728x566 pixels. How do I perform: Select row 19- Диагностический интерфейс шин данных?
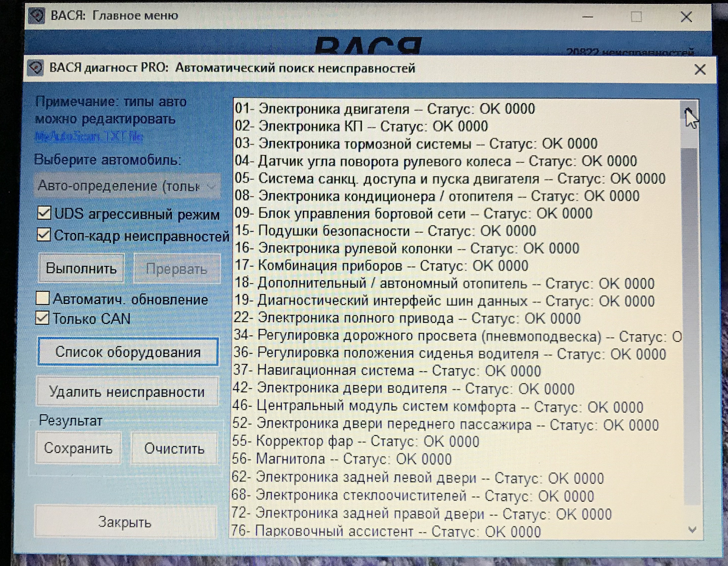pyautogui.click(x=444, y=301)
